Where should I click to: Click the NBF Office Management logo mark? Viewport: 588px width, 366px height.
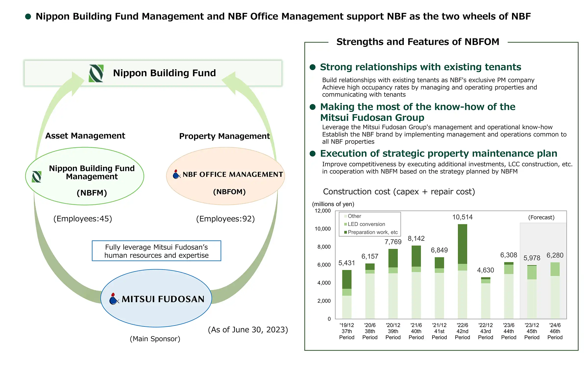coord(177,174)
